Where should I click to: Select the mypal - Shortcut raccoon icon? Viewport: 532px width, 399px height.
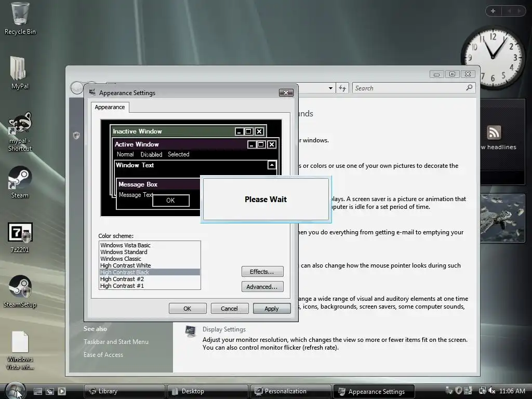(20, 131)
